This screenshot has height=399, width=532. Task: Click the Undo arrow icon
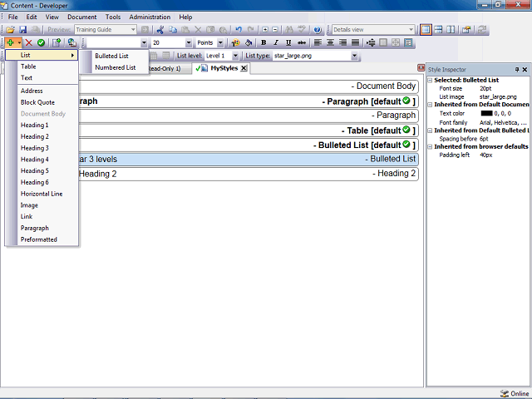coord(239,30)
